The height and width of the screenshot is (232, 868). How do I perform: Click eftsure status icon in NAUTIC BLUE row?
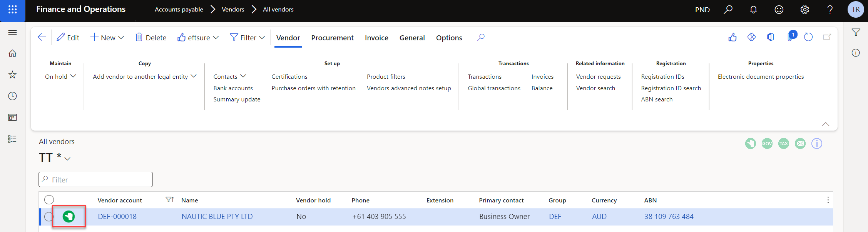pos(69,217)
